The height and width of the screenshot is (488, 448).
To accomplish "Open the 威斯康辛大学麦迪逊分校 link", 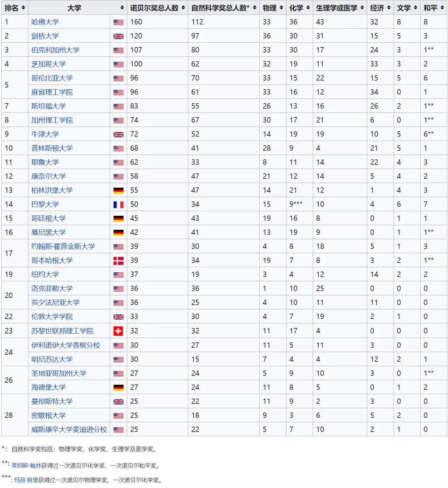I will (x=69, y=429).
